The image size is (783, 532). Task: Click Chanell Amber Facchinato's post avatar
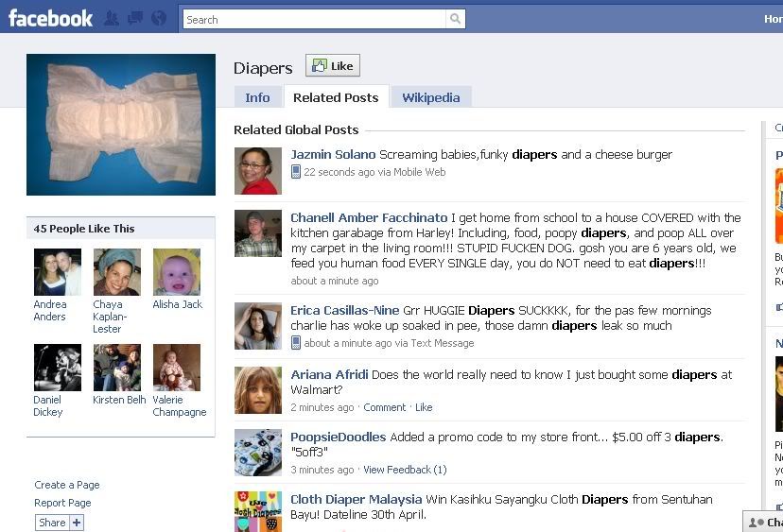click(x=258, y=233)
